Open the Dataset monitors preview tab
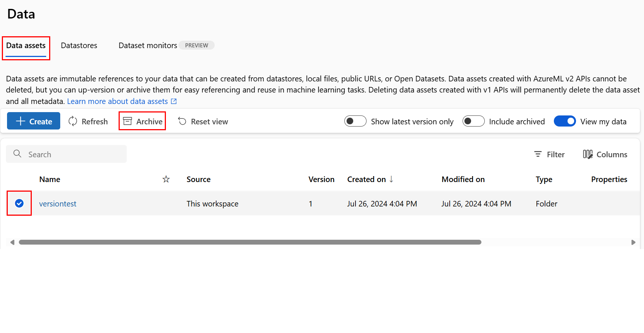Image resolution: width=644 pixels, height=333 pixels. coord(148,45)
